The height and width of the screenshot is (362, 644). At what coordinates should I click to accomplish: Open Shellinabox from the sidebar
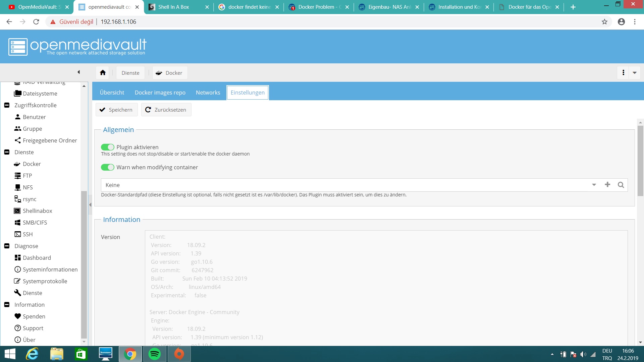[x=37, y=211]
